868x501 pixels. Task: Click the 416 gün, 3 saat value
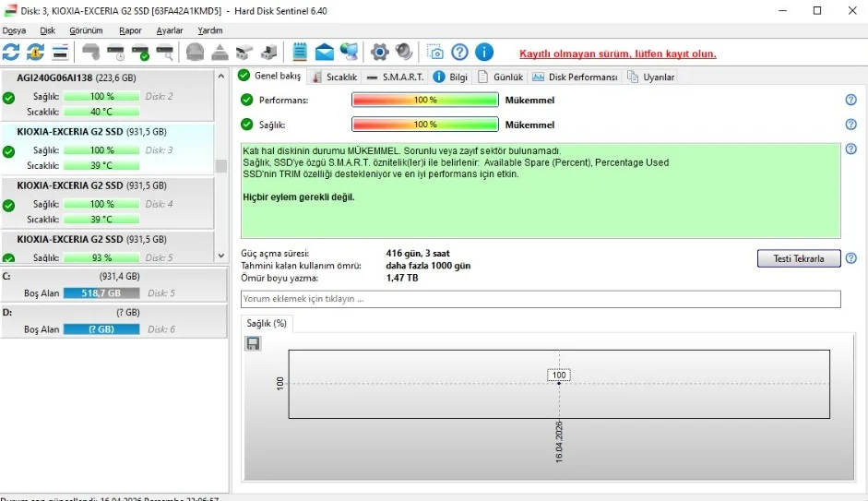418,254
